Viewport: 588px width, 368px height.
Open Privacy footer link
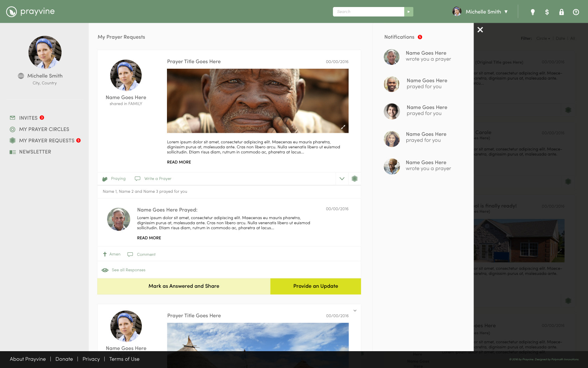(x=91, y=359)
